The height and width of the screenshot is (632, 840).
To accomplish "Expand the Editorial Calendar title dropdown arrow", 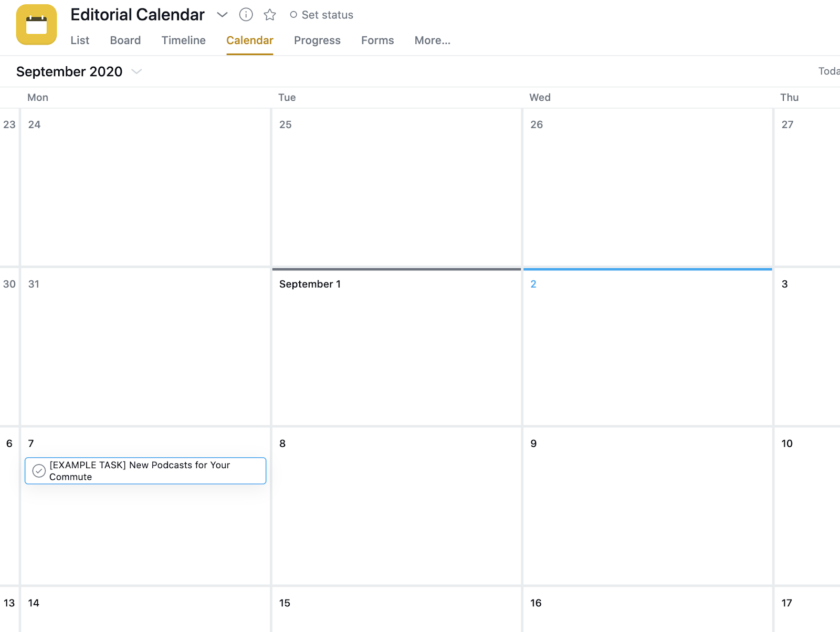I will [222, 15].
